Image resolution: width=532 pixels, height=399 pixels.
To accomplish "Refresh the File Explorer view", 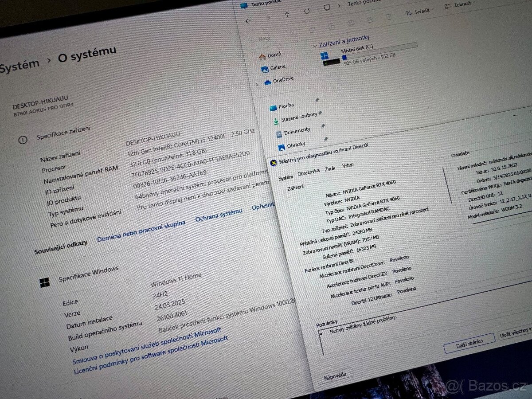I will [x=307, y=11].
